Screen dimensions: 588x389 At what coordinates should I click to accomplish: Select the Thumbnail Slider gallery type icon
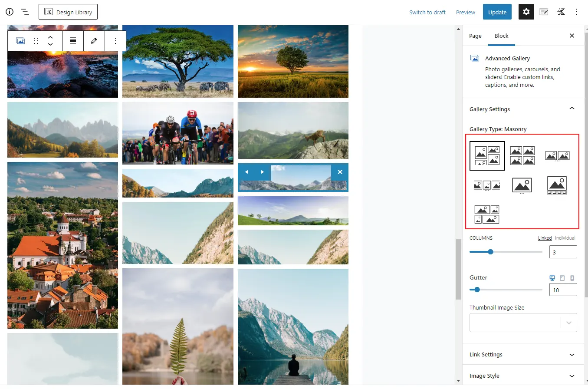(557, 186)
